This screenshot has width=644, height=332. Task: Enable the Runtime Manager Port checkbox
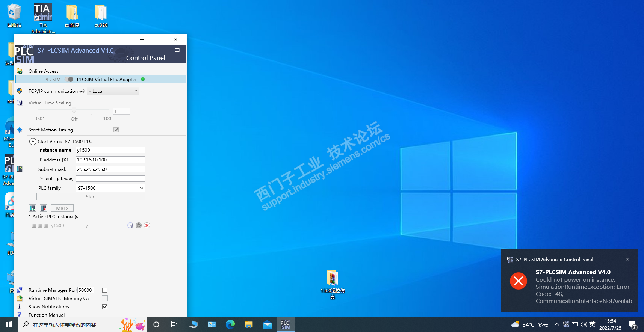105,290
